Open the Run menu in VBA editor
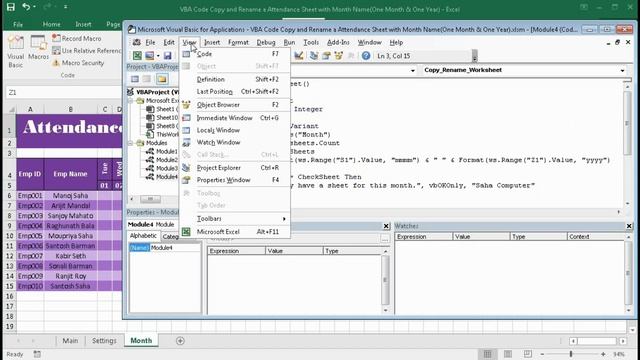Image resolution: width=640 pixels, height=360 pixels. pos(289,42)
